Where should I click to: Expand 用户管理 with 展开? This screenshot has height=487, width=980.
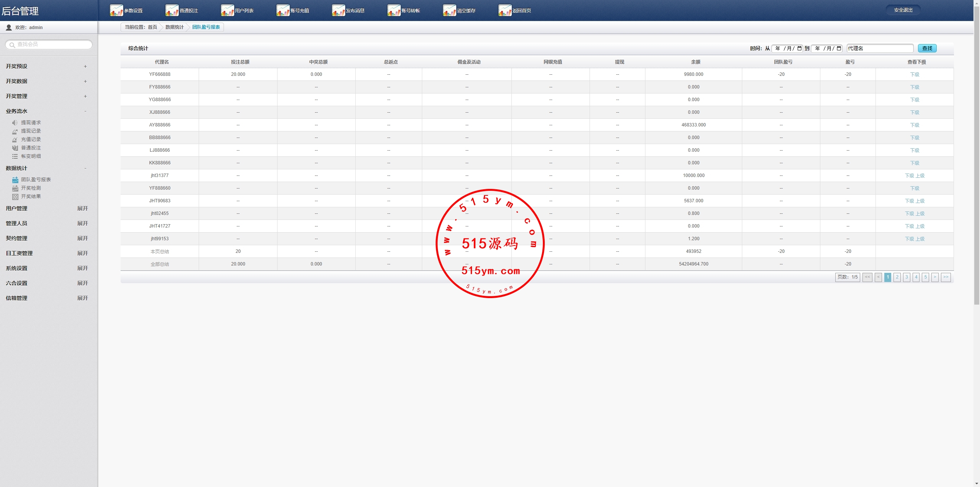coord(82,208)
